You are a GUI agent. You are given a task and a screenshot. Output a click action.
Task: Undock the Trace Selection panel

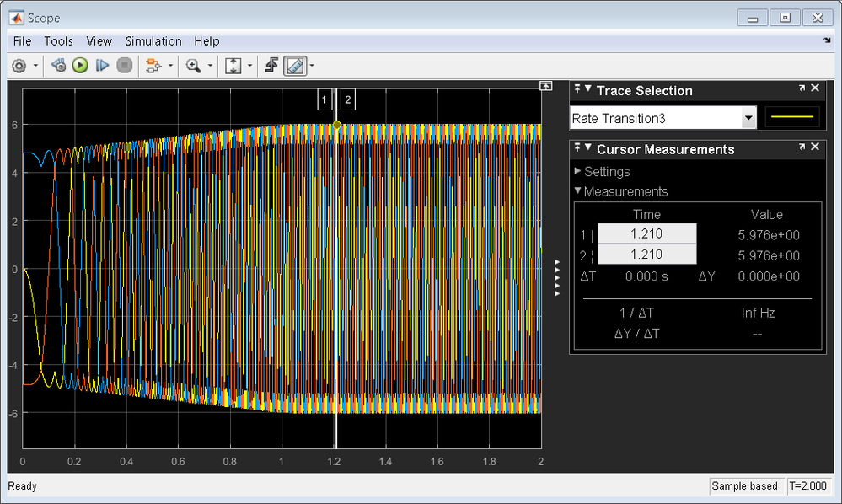(802, 88)
